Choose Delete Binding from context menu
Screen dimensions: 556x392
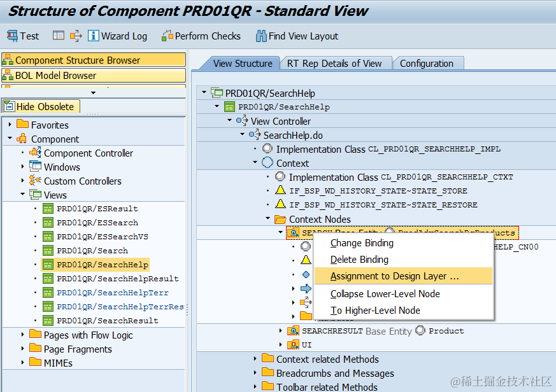(x=404, y=260)
